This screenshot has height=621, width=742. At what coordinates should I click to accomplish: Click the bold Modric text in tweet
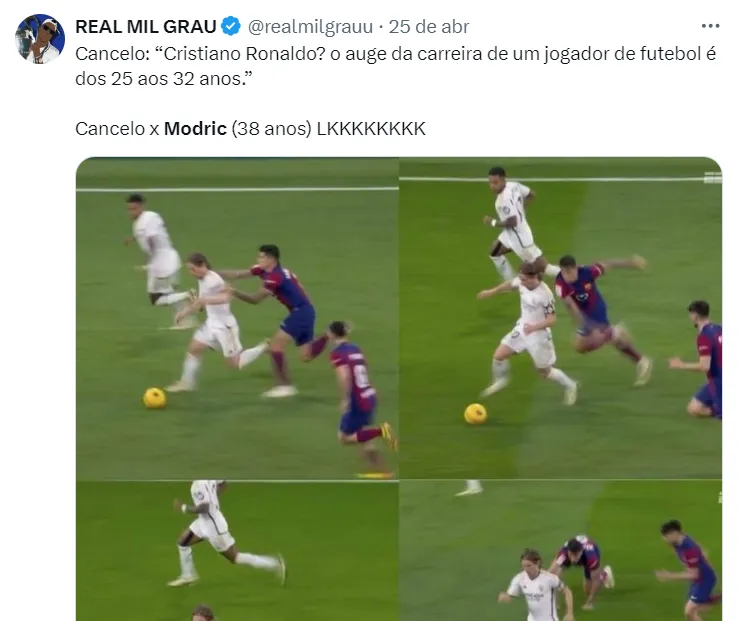click(195, 129)
